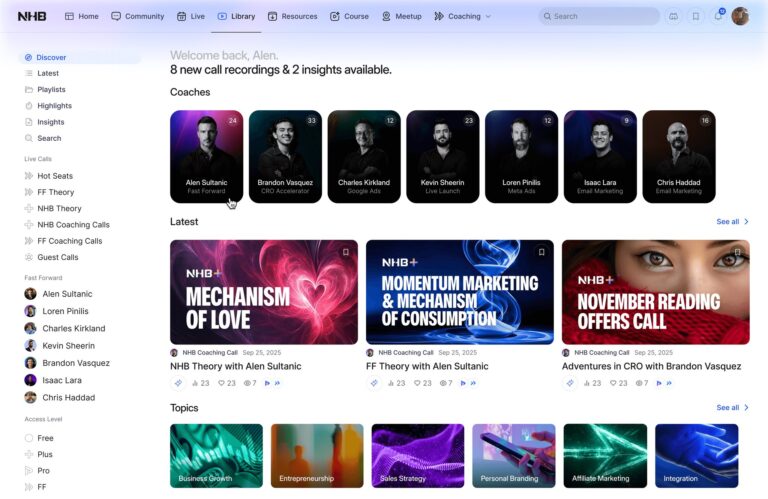Bookmark the November Reading Offers Call card
Screen dimensions: 768x499
pos(737,252)
